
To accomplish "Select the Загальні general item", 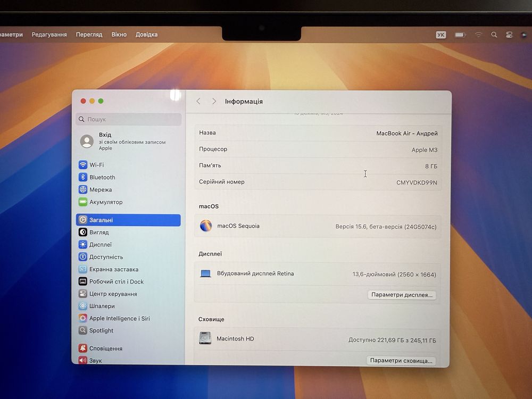I will pos(128,220).
